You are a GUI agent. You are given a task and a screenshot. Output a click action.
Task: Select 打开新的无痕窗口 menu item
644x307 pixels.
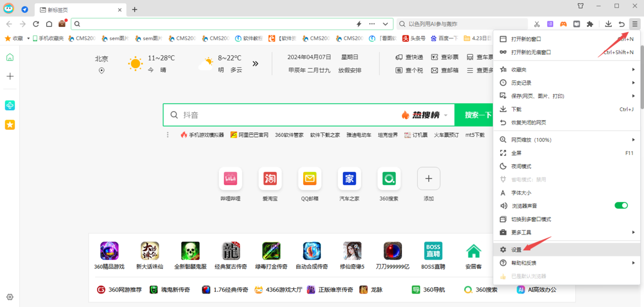(566, 52)
